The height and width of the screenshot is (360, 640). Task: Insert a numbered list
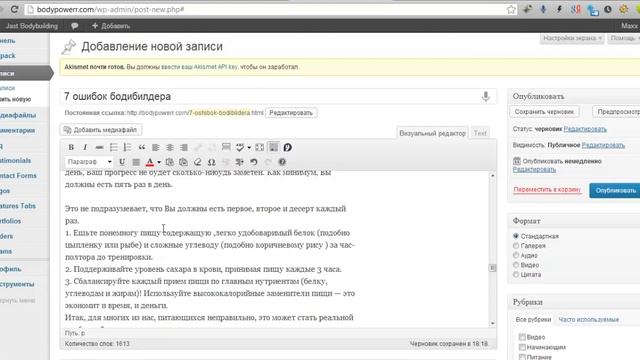tap(127, 147)
